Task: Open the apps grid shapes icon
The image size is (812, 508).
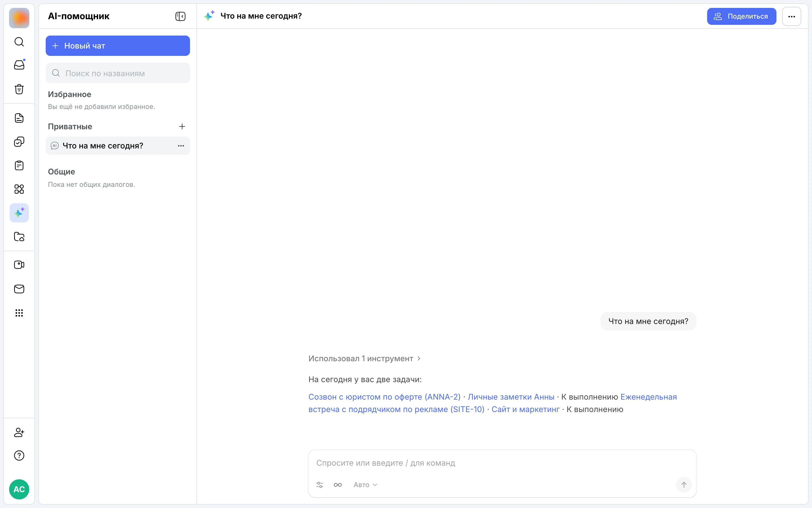Action: click(19, 189)
